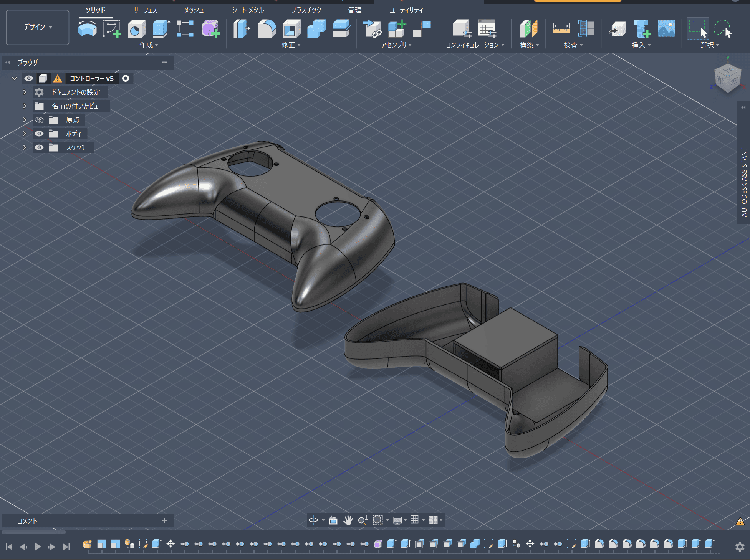Click the Joint tool in アセンブリ
The width and height of the screenshot is (750, 560).
click(372, 29)
